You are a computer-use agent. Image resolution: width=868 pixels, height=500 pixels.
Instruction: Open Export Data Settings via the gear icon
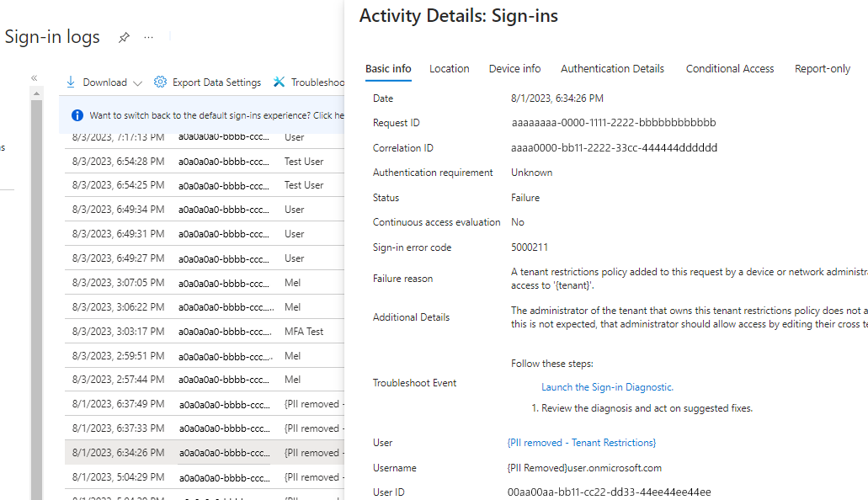(x=160, y=82)
